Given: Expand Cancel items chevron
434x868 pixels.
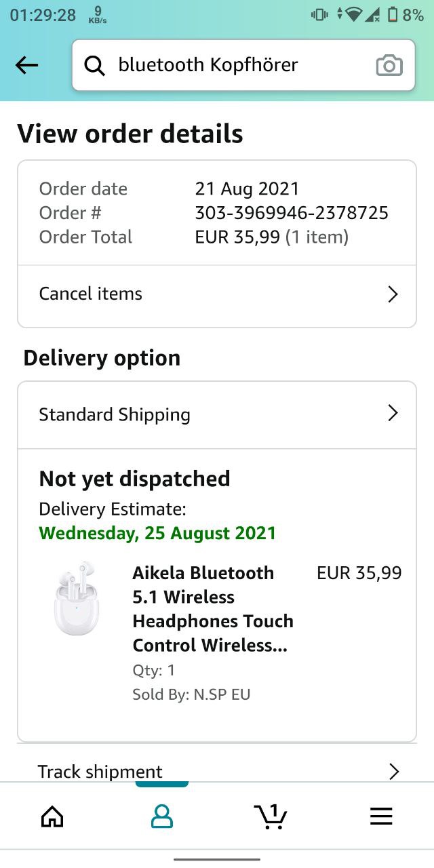Looking at the screenshot, I should click(393, 294).
